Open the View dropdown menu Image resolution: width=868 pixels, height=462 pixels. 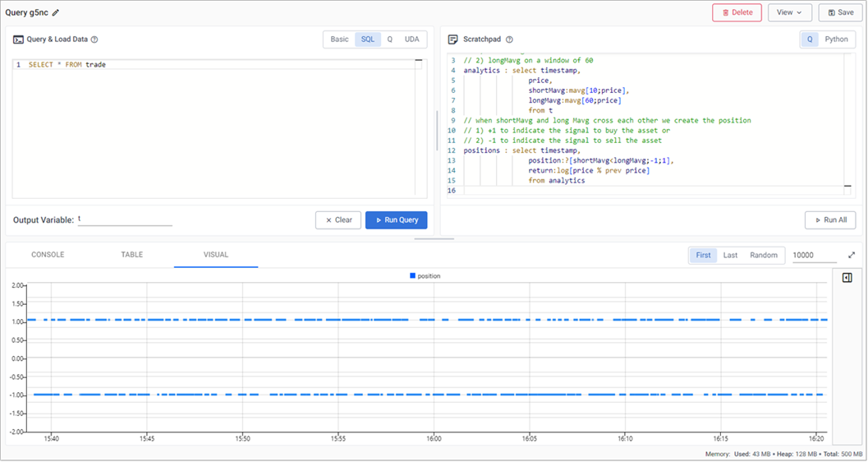(789, 12)
